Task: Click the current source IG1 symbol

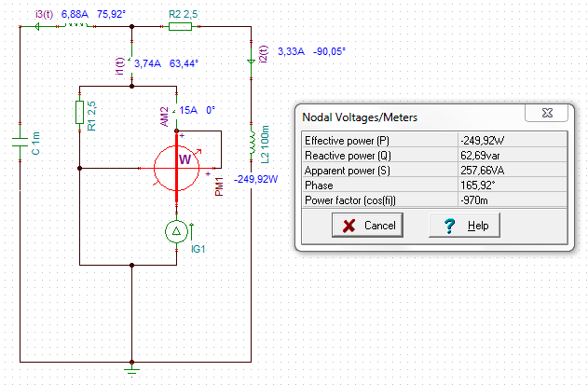Action: pyautogui.click(x=176, y=233)
